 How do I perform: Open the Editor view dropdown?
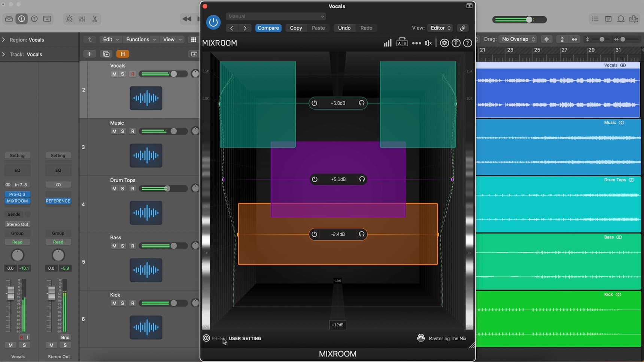click(x=440, y=28)
